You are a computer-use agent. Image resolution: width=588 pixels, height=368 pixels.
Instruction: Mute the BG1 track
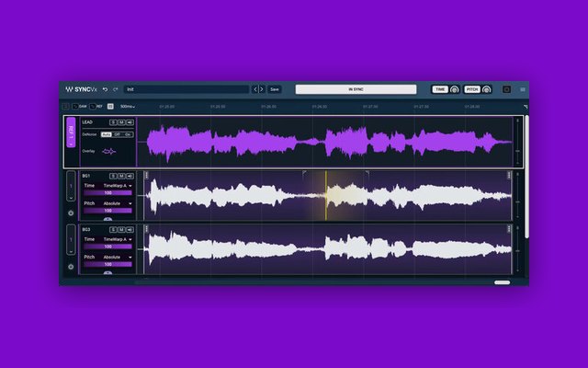tap(121, 176)
